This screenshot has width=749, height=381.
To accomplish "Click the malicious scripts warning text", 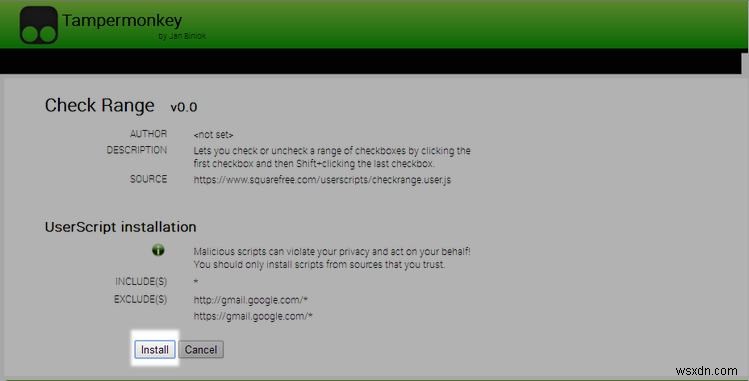I will 332,258.
